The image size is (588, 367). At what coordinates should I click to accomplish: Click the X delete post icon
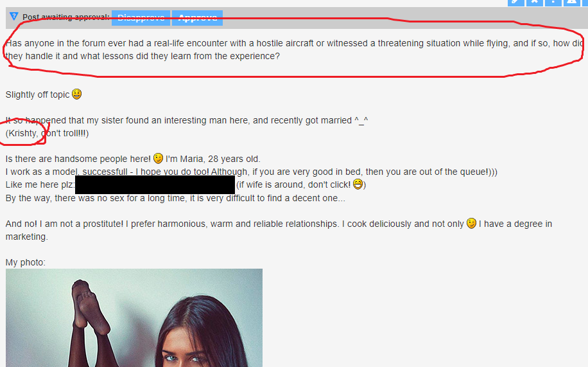point(534,3)
